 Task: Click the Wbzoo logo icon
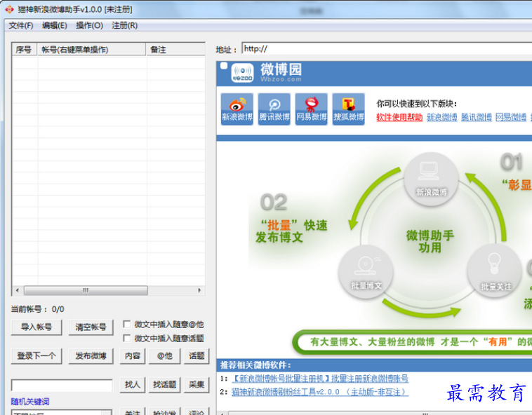(242, 73)
